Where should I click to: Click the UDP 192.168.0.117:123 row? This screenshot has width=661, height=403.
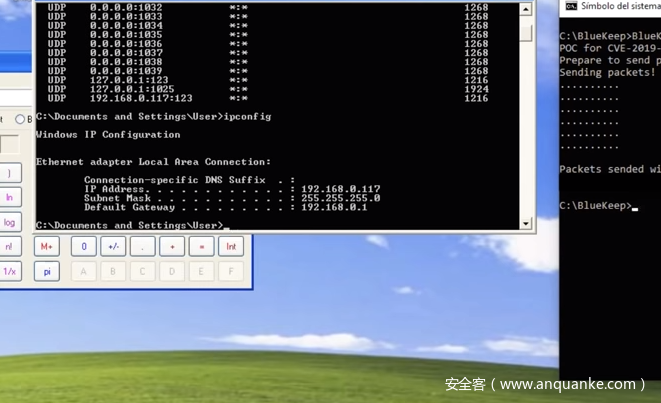click(x=268, y=98)
